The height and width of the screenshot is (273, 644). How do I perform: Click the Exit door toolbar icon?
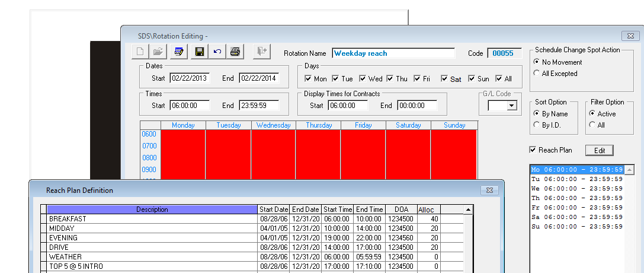tap(261, 52)
